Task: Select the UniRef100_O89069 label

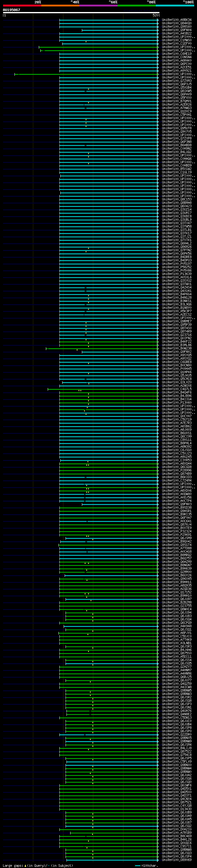Action: pos(177,860)
